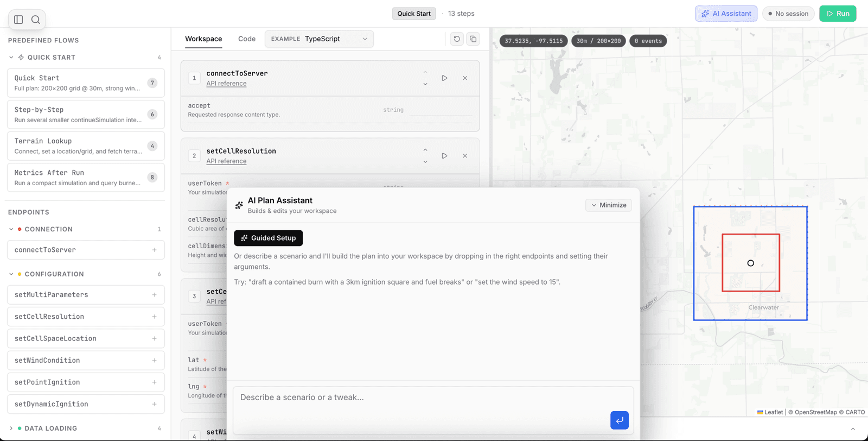
Task: Send the scenario with the blue submit icon
Action: click(620, 420)
